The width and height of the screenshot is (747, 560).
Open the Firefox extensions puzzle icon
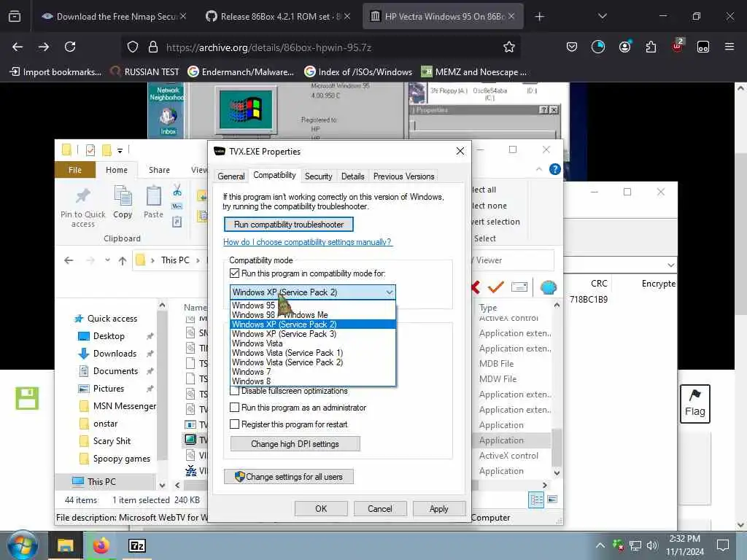pos(651,47)
